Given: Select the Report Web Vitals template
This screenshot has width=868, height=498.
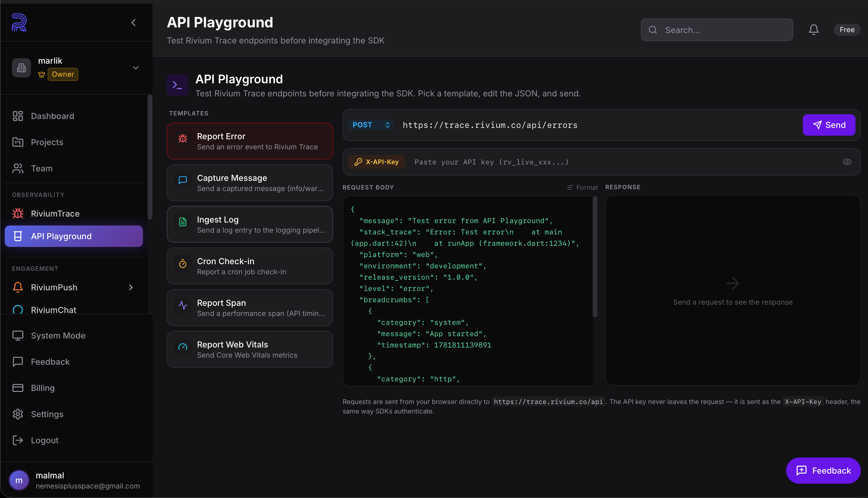Looking at the screenshot, I should [x=250, y=349].
